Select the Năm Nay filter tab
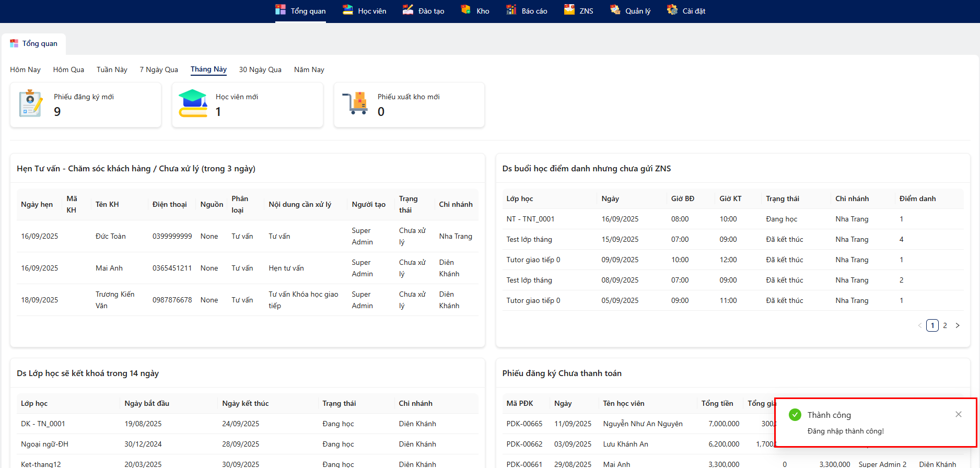 pos(309,69)
